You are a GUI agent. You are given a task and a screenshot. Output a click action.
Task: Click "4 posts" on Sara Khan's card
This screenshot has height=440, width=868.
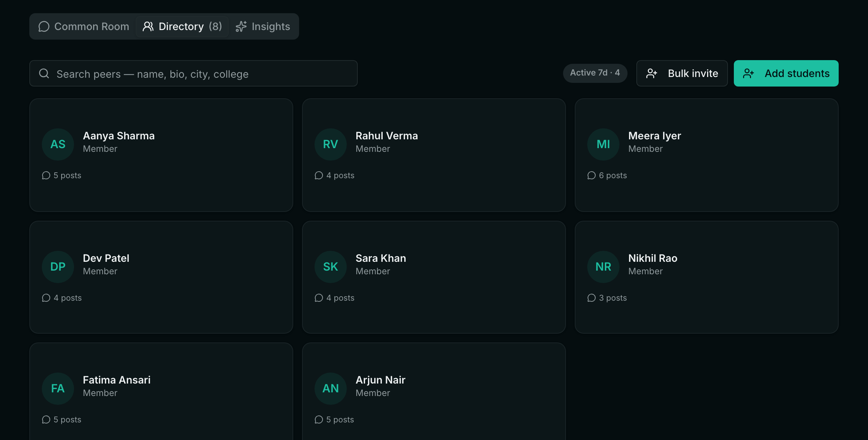click(341, 298)
